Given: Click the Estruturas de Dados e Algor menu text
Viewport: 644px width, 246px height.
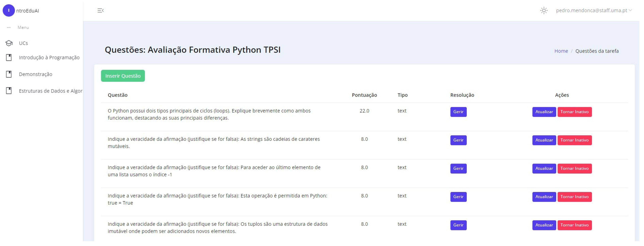Looking at the screenshot, I should click(50, 91).
